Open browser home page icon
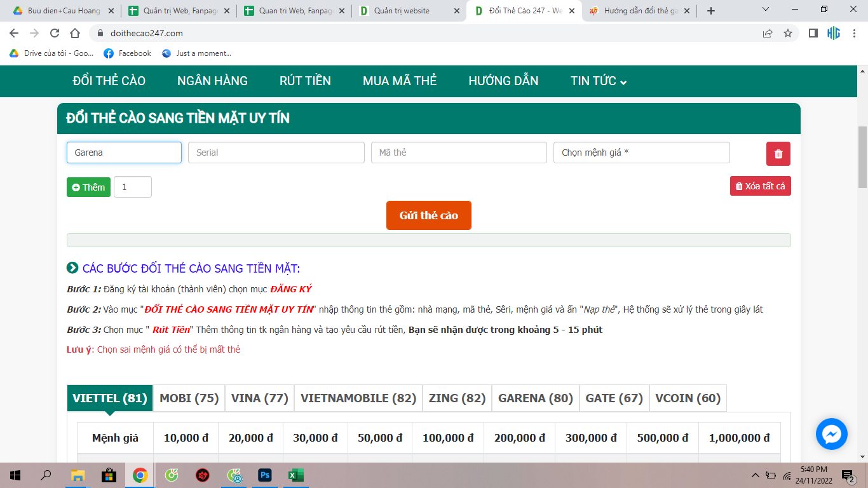The width and height of the screenshot is (868, 488). coord(75,33)
